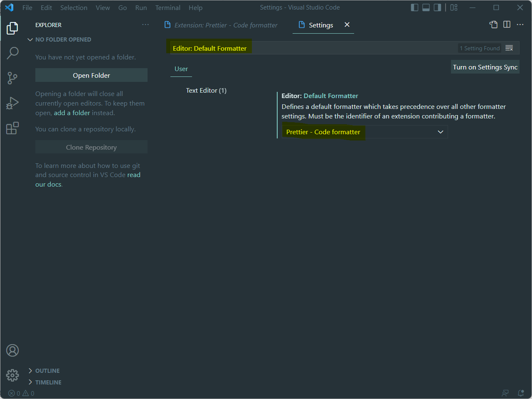Toggle the secondary side bar layout icon

[x=437, y=7]
